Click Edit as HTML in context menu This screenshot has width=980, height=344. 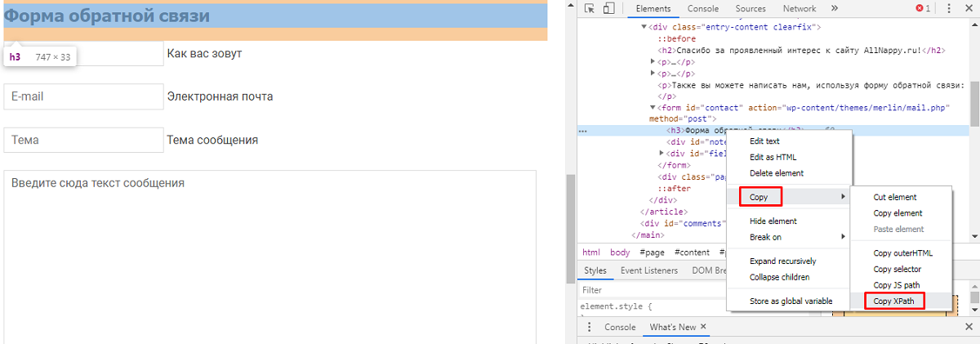pyautogui.click(x=773, y=157)
